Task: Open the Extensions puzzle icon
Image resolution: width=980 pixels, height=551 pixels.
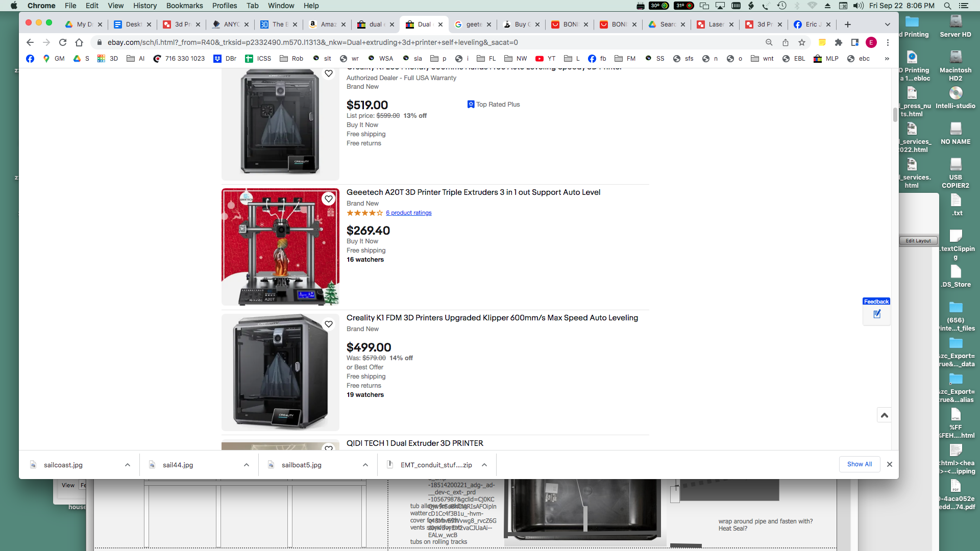Action: pos(839,42)
